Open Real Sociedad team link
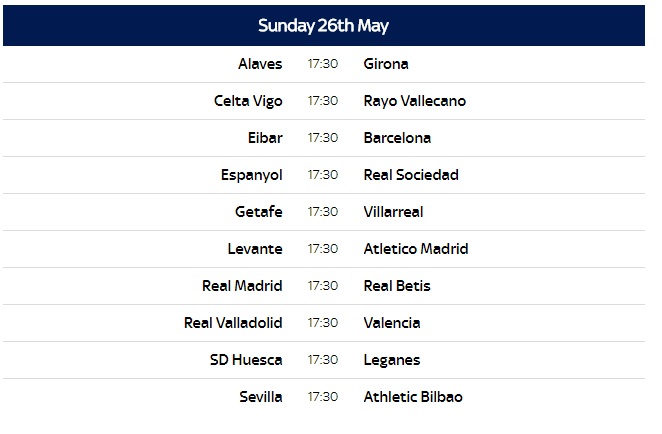The width and height of the screenshot is (662, 434). pyautogui.click(x=411, y=175)
